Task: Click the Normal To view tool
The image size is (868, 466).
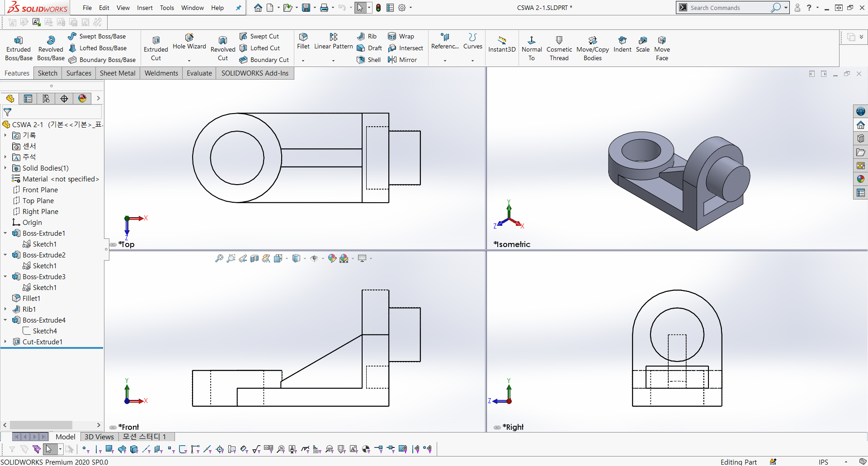Action: (x=532, y=48)
